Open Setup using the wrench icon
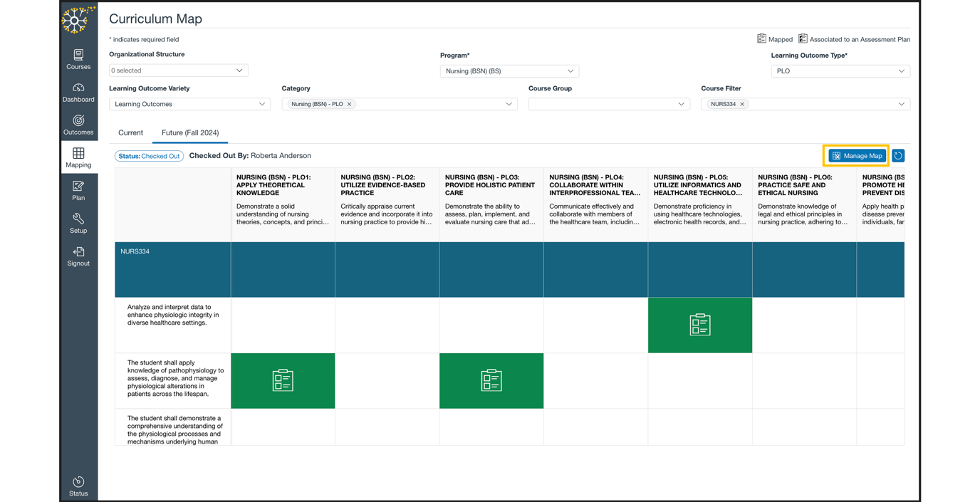 pyautogui.click(x=78, y=221)
